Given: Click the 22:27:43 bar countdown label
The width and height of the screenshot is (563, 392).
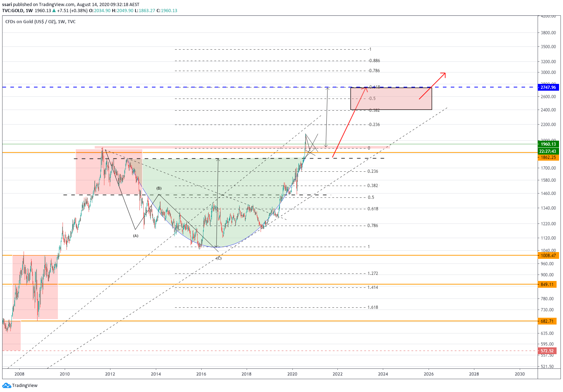Looking at the screenshot, I should 548,151.
